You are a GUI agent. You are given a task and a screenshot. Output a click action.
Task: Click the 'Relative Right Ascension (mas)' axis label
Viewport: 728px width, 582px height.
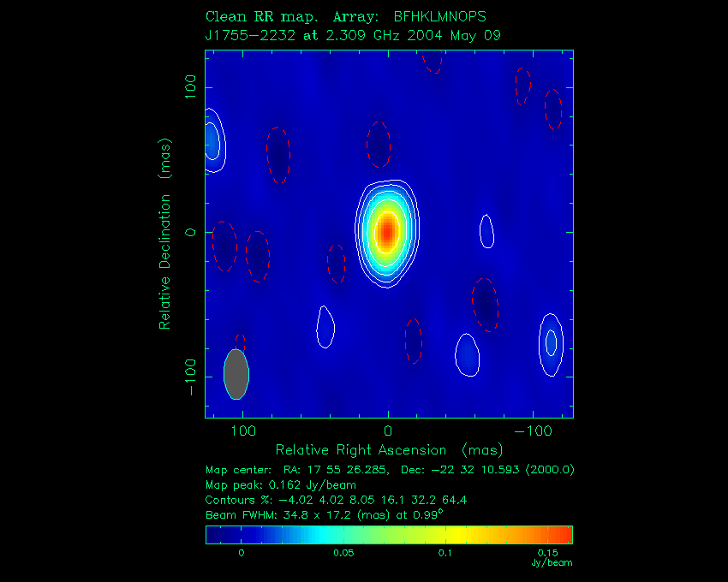pos(389,449)
